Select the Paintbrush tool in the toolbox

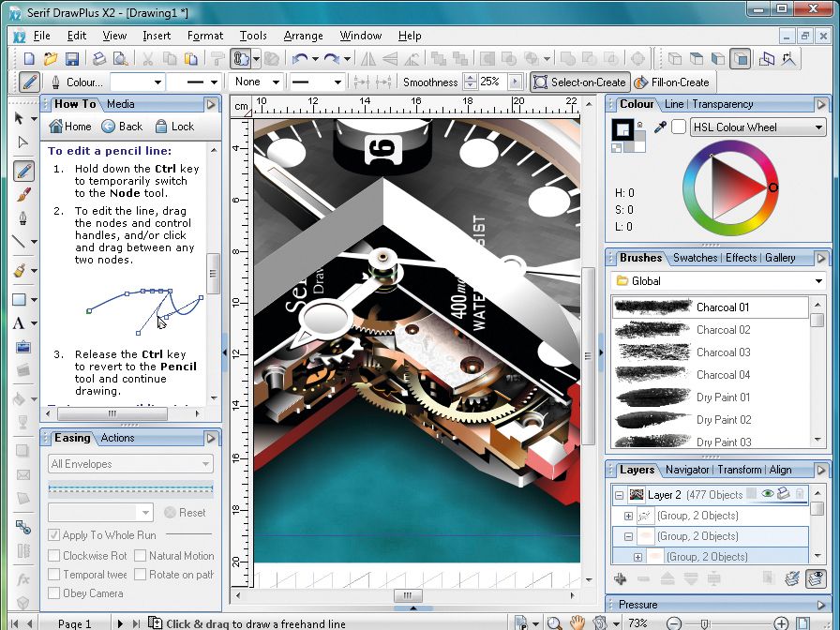point(22,194)
